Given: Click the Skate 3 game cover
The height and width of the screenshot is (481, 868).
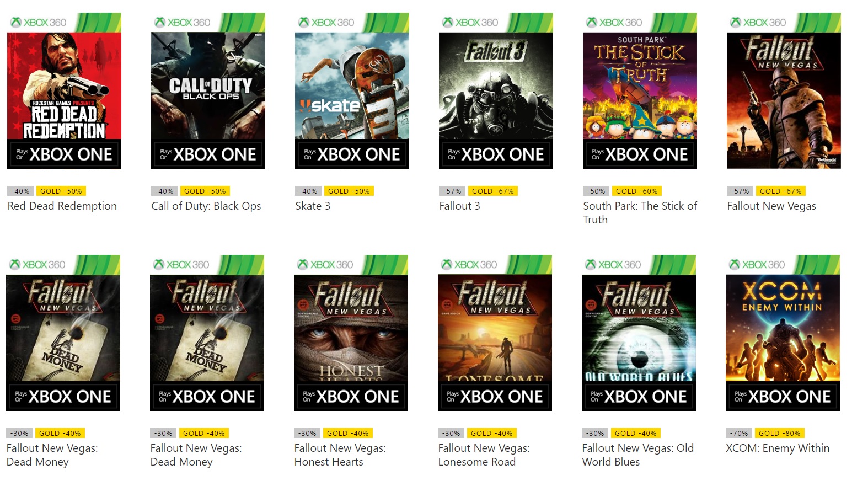Looking at the screenshot, I should 352,91.
